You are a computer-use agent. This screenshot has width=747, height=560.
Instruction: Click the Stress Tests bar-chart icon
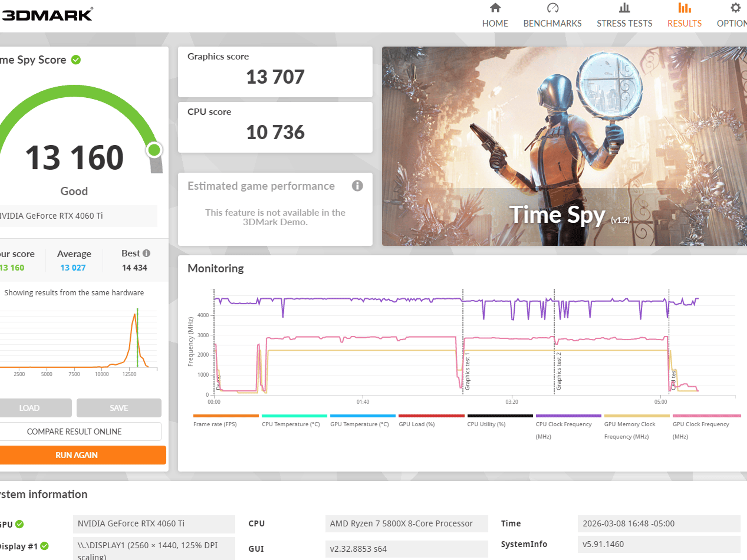[624, 8]
